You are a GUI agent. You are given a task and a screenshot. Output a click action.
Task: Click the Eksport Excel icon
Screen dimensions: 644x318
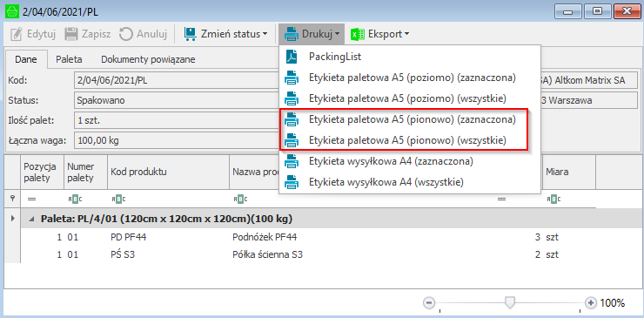tap(358, 34)
